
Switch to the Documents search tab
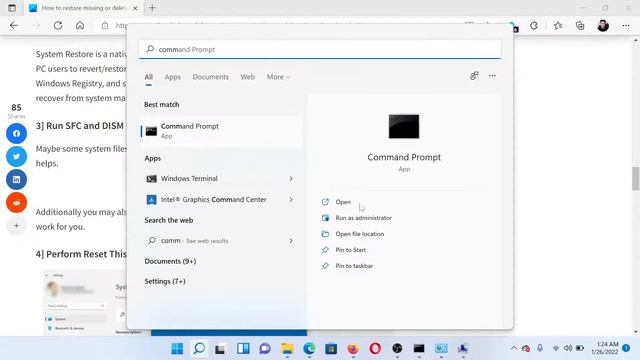(211, 77)
